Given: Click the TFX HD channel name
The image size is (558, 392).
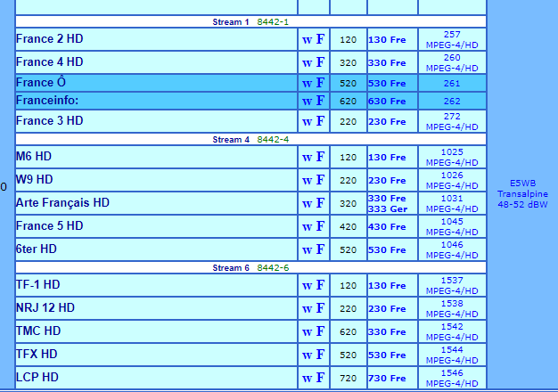Looking at the screenshot, I should (37, 354).
